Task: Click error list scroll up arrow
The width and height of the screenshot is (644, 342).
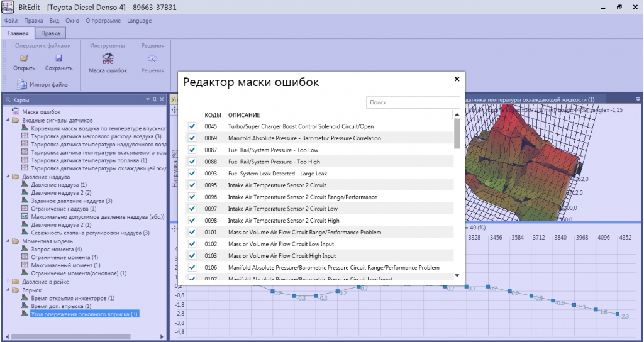Action: click(x=457, y=114)
